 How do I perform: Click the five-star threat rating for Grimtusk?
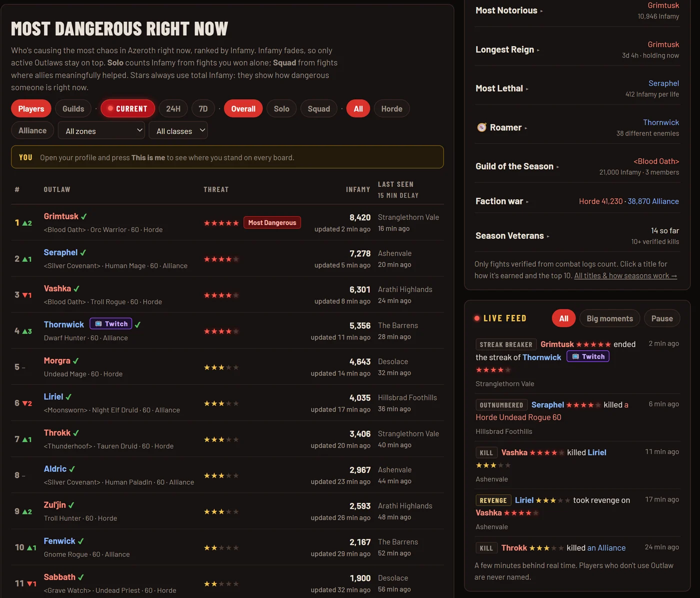coord(221,223)
